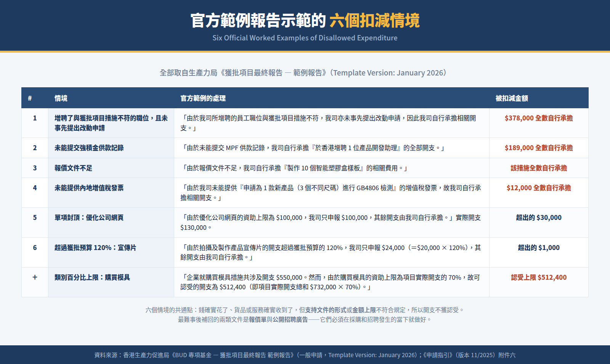610x364 pixels.
Task: Select the scenario 類別百分比上限：購買模具
Action: (92, 277)
